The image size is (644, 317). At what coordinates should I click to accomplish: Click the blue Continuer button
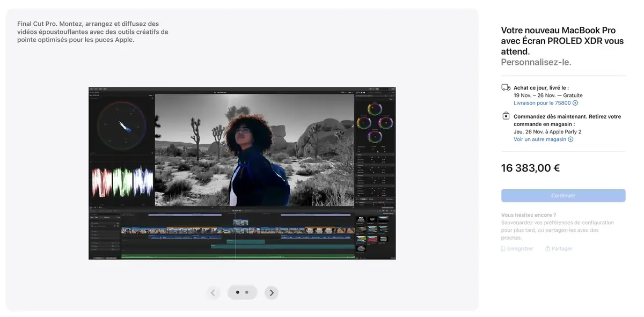(563, 196)
